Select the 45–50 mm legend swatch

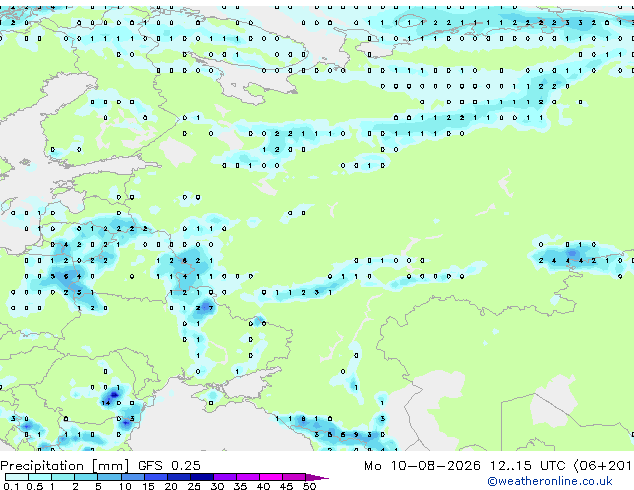point(294,477)
